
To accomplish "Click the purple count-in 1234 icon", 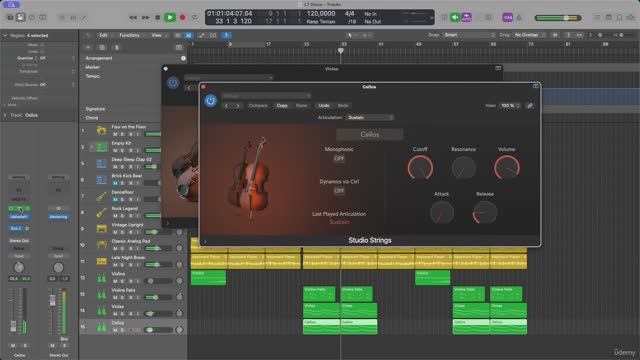I will pos(507,18).
